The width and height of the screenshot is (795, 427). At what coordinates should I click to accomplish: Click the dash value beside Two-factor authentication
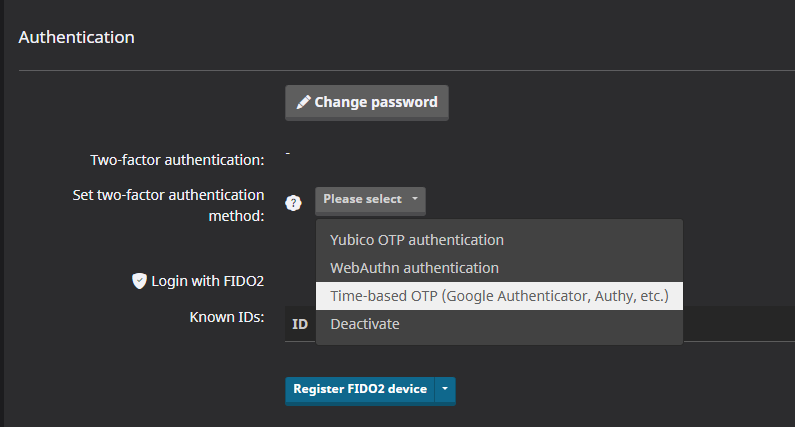pyautogui.click(x=287, y=153)
